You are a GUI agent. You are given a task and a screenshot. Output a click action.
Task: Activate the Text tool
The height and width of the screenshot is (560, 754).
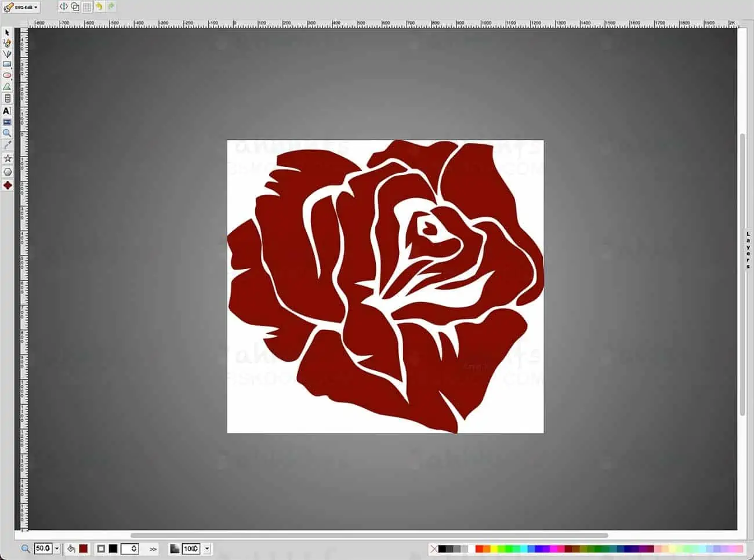(x=7, y=111)
